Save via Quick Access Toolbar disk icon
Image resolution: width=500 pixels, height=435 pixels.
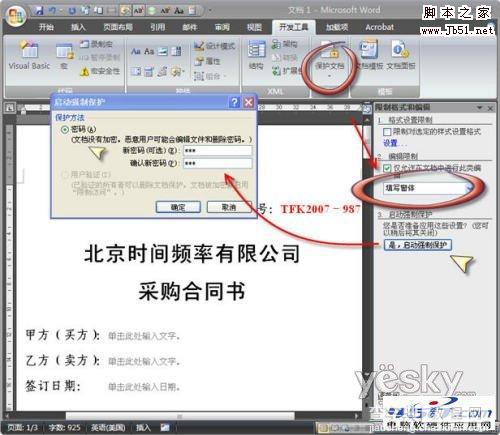(40, 11)
